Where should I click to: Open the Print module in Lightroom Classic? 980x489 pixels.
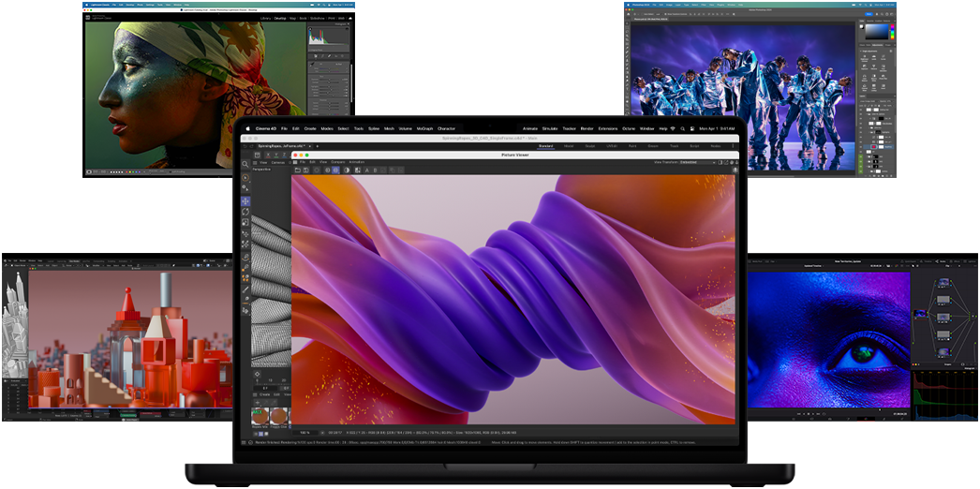coord(332,18)
